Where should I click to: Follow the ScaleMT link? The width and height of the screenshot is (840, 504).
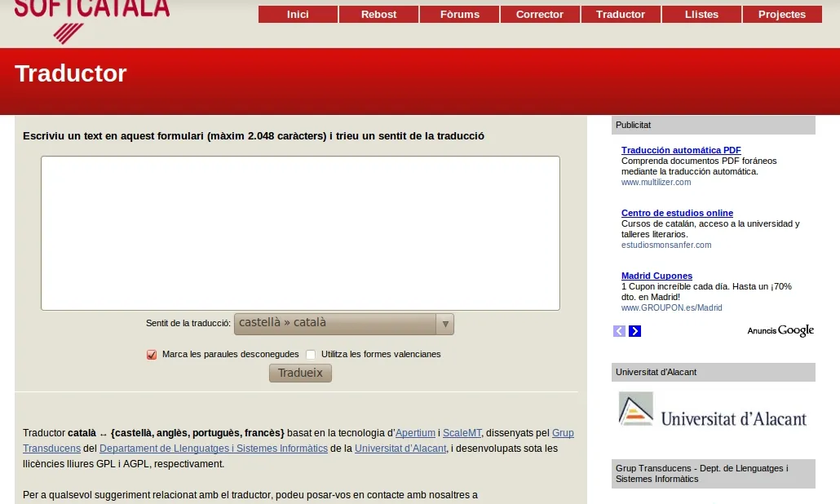tap(462, 433)
